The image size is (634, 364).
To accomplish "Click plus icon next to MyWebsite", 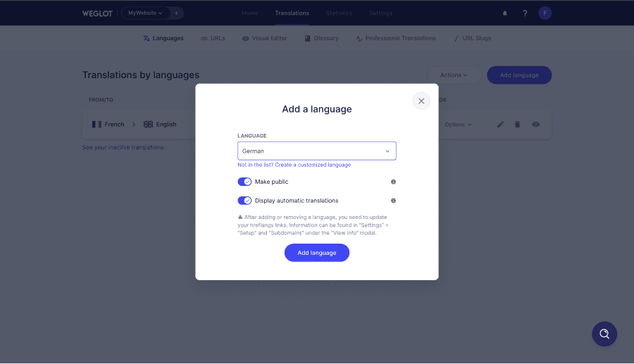I will 176,13.
